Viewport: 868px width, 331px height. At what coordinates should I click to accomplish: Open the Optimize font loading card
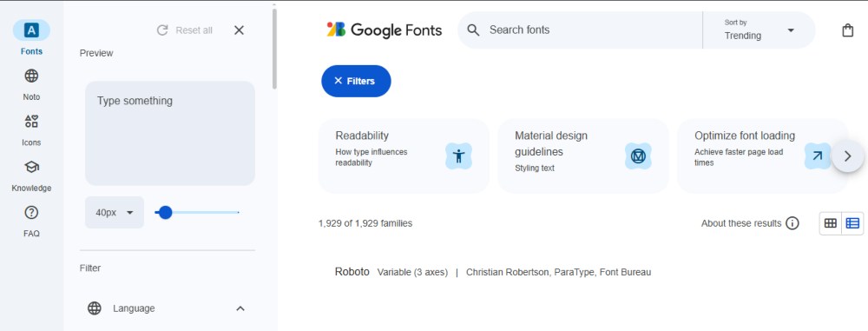coord(762,156)
